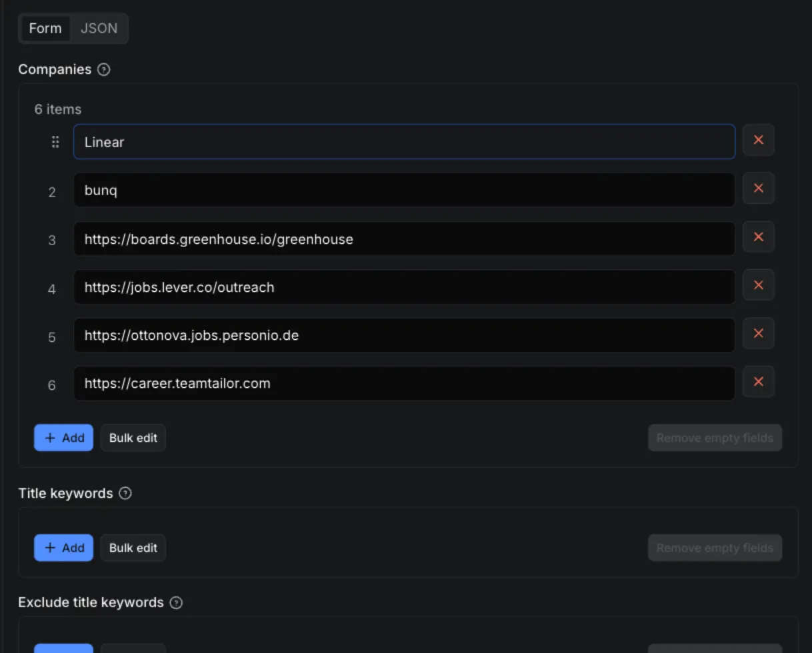Edit the jobs.lever.co/outreach field
Image resolution: width=812 pixels, height=653 pixels.
(x=404, y=287)
